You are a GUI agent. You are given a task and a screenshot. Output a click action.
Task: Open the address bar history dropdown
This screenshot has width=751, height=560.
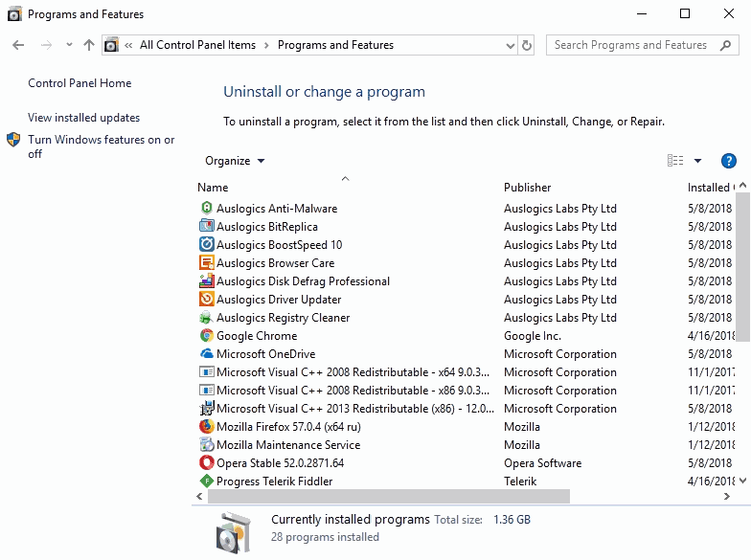coord(511,46)
